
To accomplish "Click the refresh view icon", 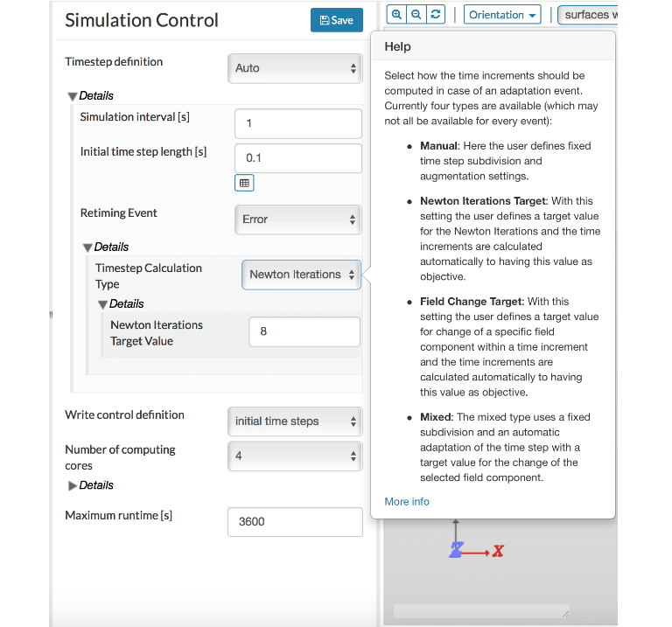I will (x=437, y=15).
